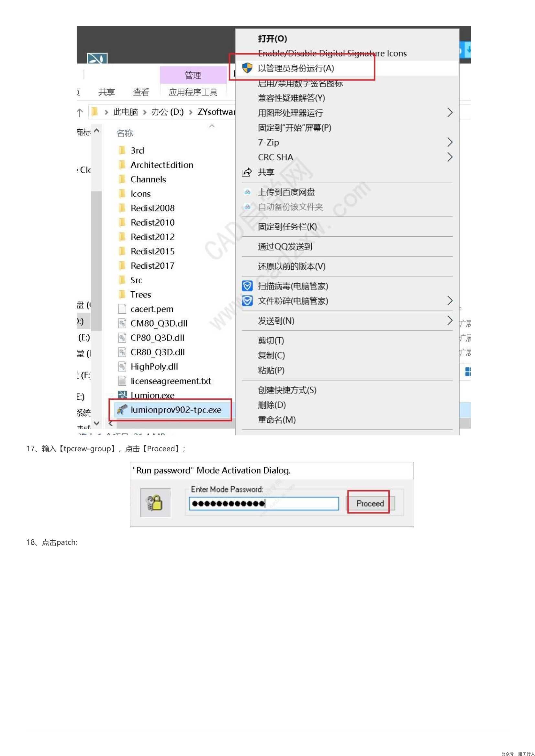
Task: Select 删除(D) in the context menu
Action: (x=272, y=405)
